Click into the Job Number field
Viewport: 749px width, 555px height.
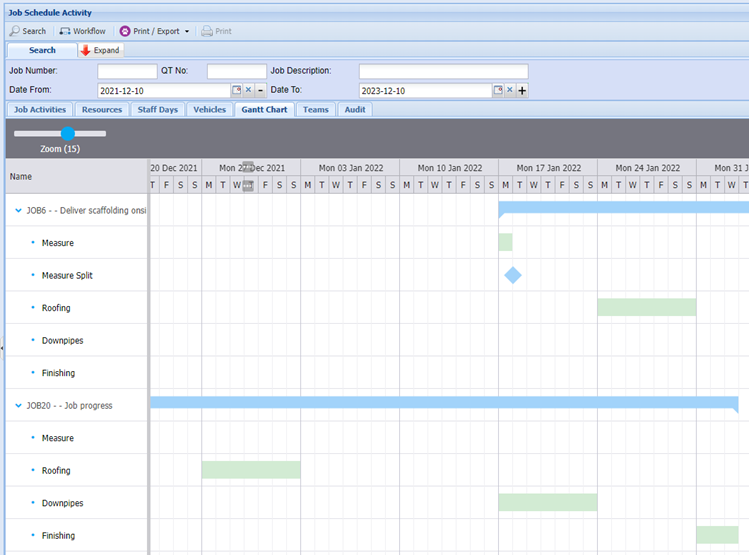(127, 71)
